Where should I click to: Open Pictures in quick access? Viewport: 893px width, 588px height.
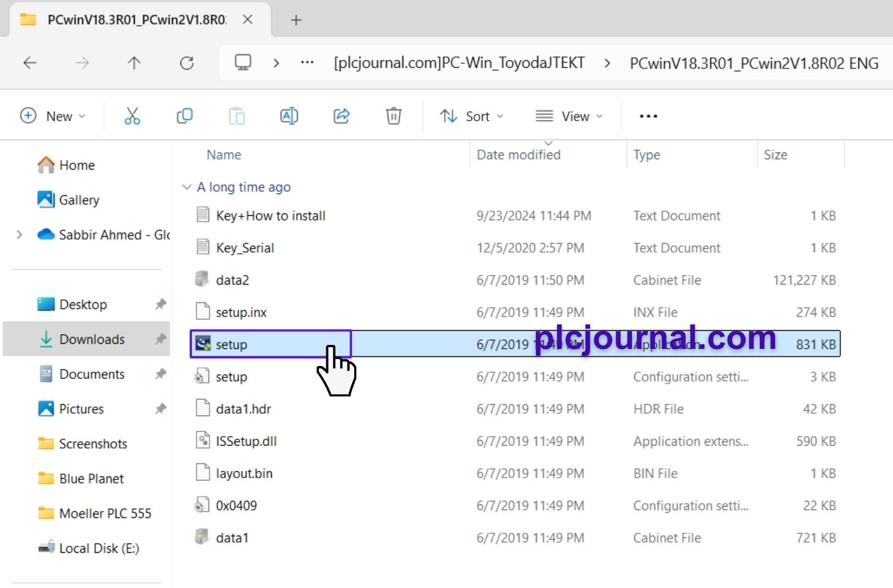[71, 409]
